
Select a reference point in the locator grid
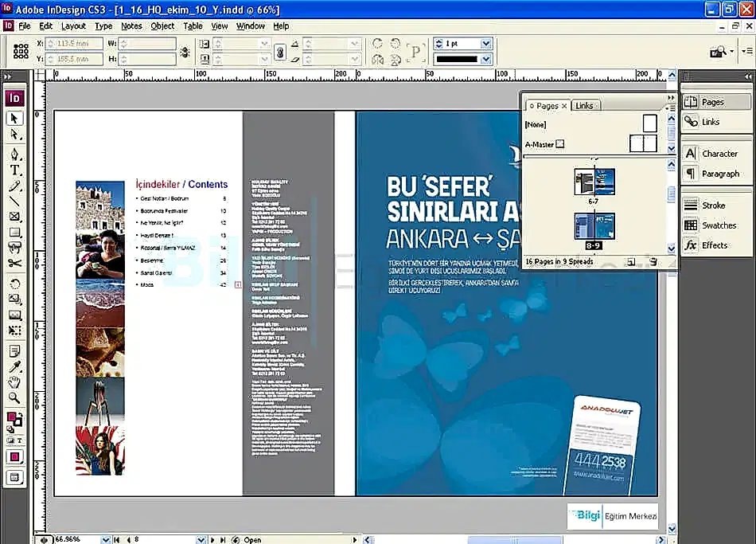click(x=21, y=52)
